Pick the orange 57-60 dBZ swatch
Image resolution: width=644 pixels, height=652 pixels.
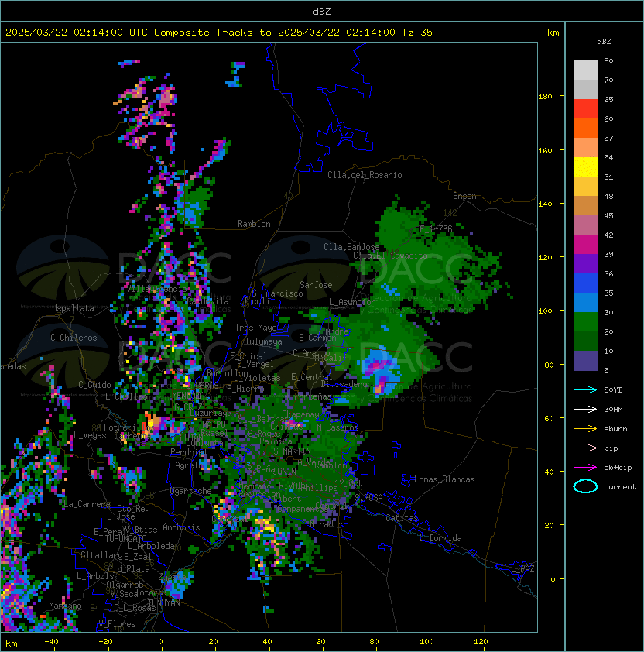(x=585, y=128)
